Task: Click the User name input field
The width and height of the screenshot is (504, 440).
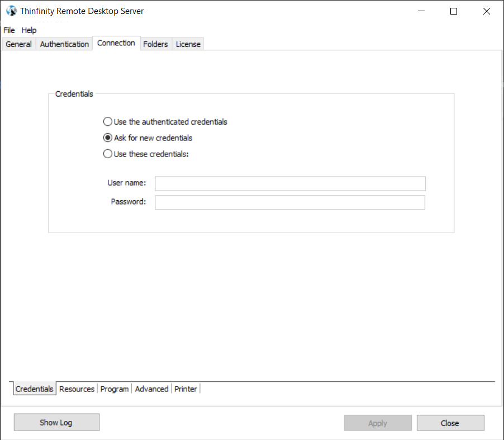Action: point(290,183)
